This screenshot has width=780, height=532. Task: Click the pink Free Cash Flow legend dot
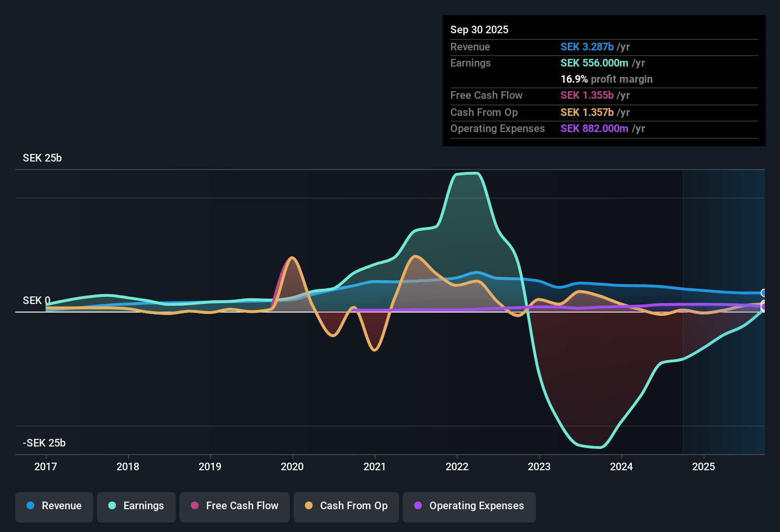pyautogui.click(x=194, y=506)
